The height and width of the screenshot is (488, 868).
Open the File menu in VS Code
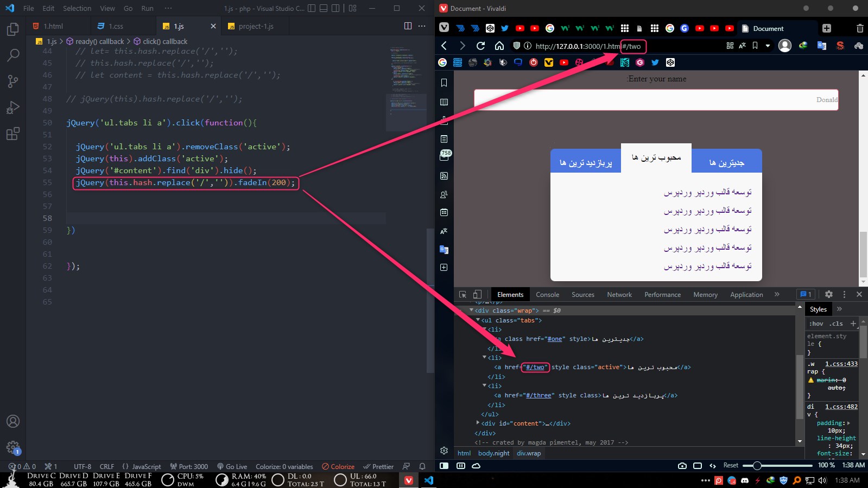[x=29, y=8]
